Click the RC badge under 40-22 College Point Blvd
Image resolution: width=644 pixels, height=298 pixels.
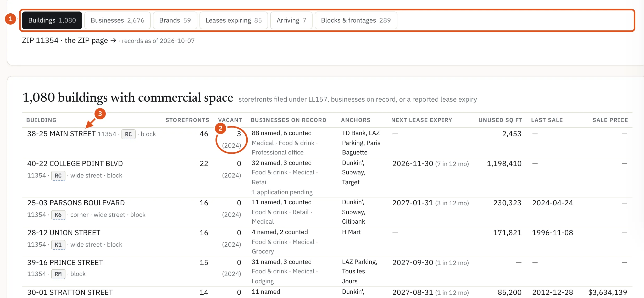[x=58, y=176]
